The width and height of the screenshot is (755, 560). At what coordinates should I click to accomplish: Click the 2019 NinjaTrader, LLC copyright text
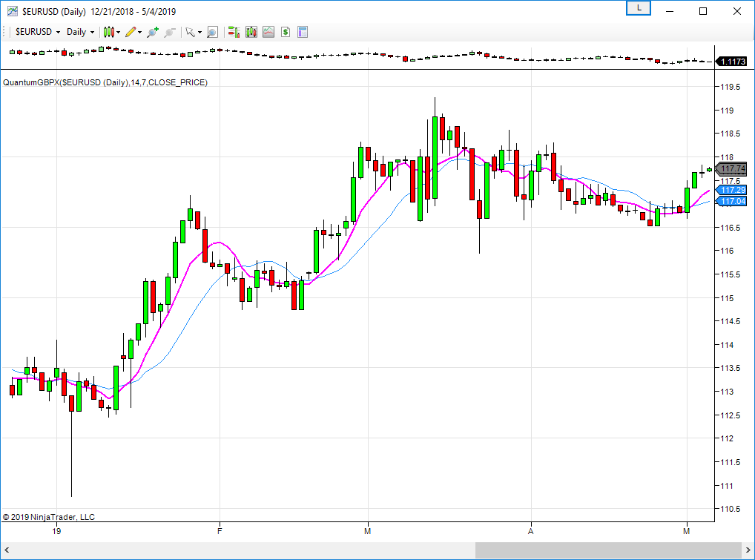point(49,517)
